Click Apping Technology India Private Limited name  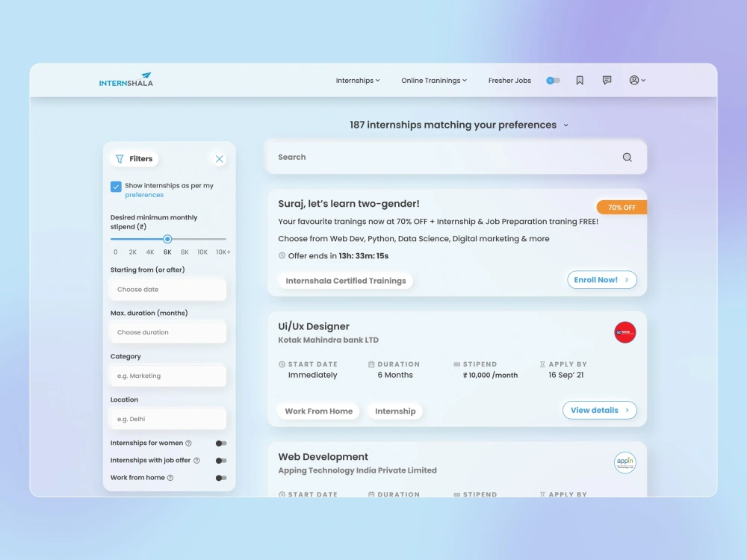click(x=357, y=470)
